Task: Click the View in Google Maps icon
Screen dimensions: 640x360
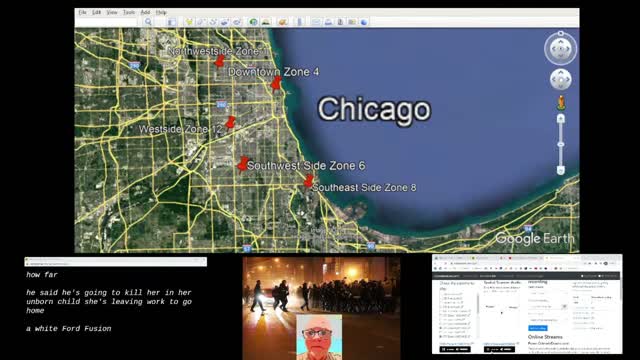Action: click(352, 22)
